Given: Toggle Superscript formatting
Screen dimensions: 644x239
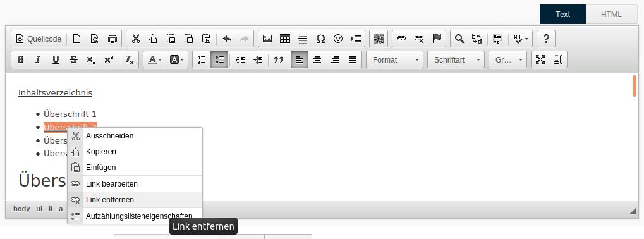Looking at the screenshot, I should pyautogui.click(x=109, y=59).
